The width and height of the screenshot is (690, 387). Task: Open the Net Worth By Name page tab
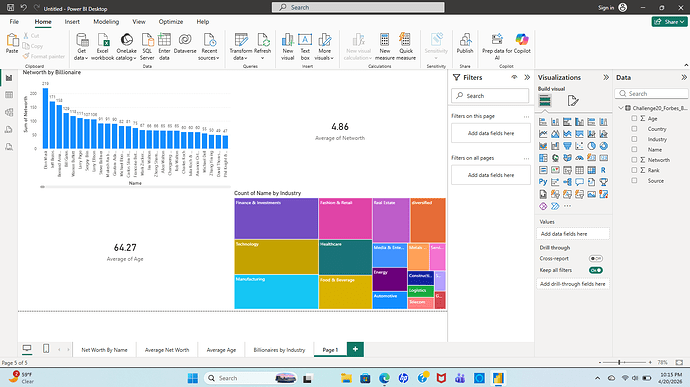tap(104, 350)
